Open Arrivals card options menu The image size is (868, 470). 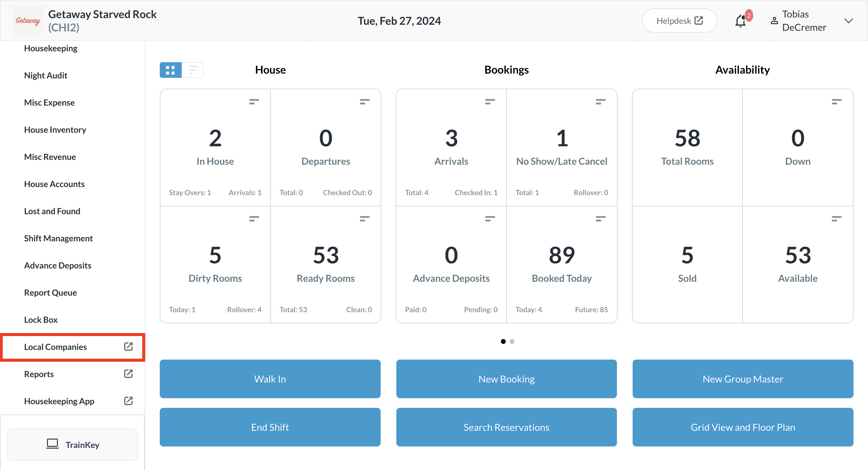pyautogui.click(x=489, y=101)
